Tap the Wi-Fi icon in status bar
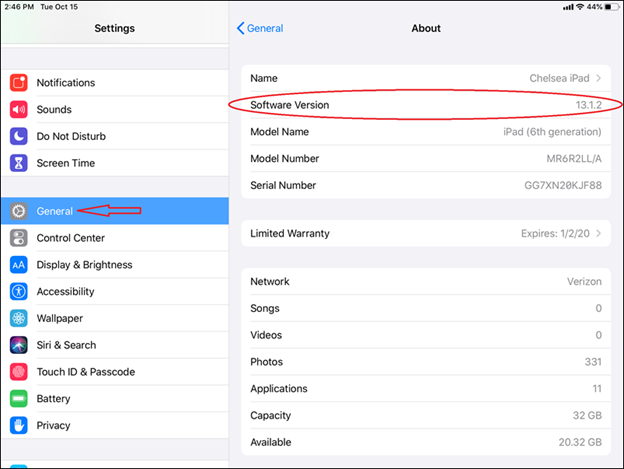This screenshot has height=469, width=624. pyautogui.click(x=580, y=7)
